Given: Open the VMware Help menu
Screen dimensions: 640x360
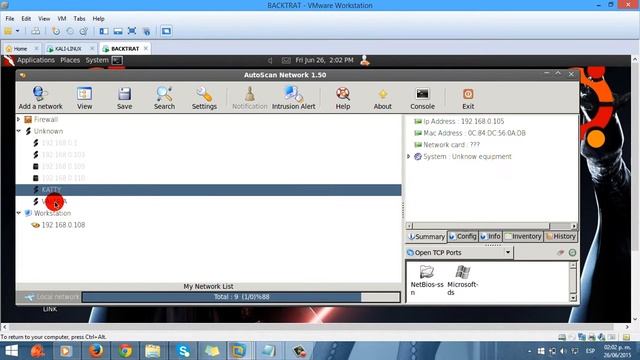Looking at the screenshot, I should 98,19.
